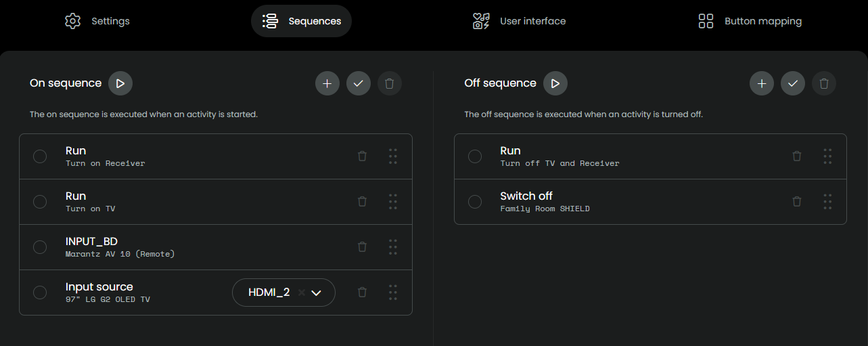
Task: Select the Turn on Receiver step radio
Action: pos(40,156)
